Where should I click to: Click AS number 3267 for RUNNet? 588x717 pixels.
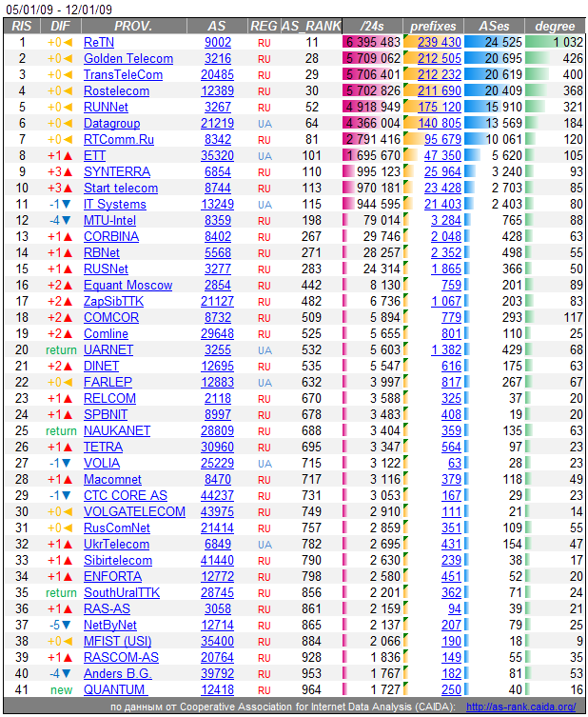click(218, 108)
